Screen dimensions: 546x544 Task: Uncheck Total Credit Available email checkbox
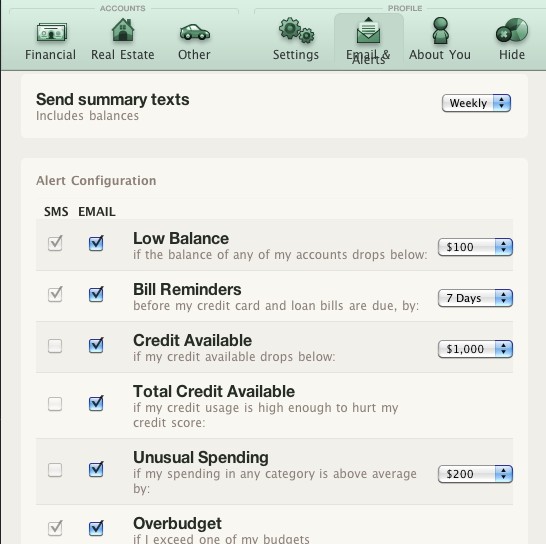click(96, 403)
